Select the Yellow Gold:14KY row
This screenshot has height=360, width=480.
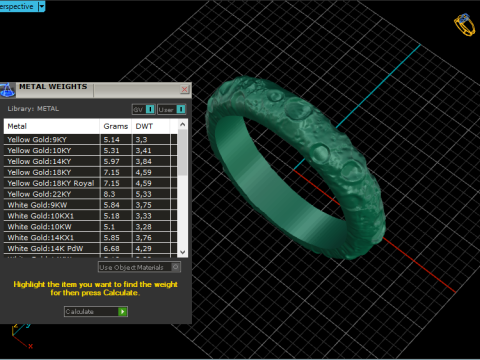click(90, 161)
